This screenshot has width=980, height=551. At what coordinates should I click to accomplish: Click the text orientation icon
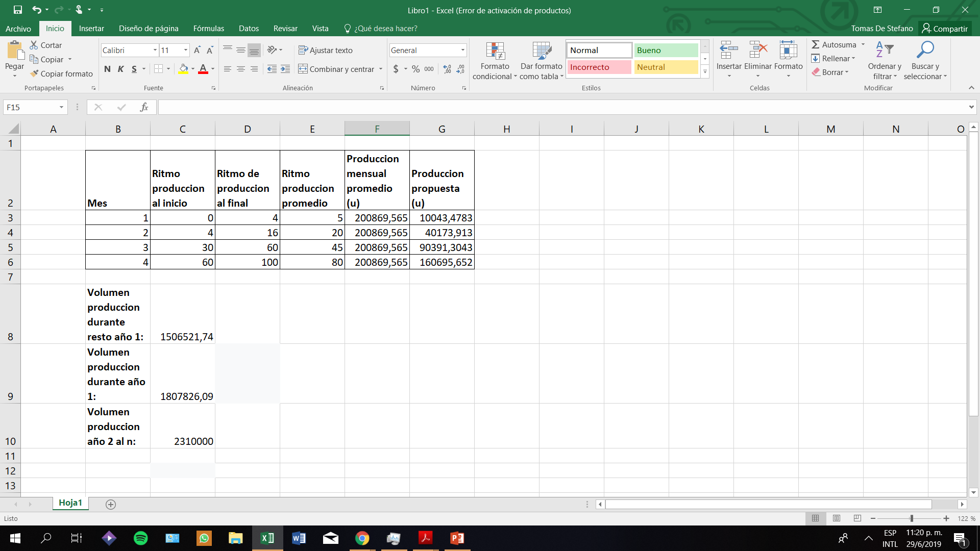click(272, 50)
